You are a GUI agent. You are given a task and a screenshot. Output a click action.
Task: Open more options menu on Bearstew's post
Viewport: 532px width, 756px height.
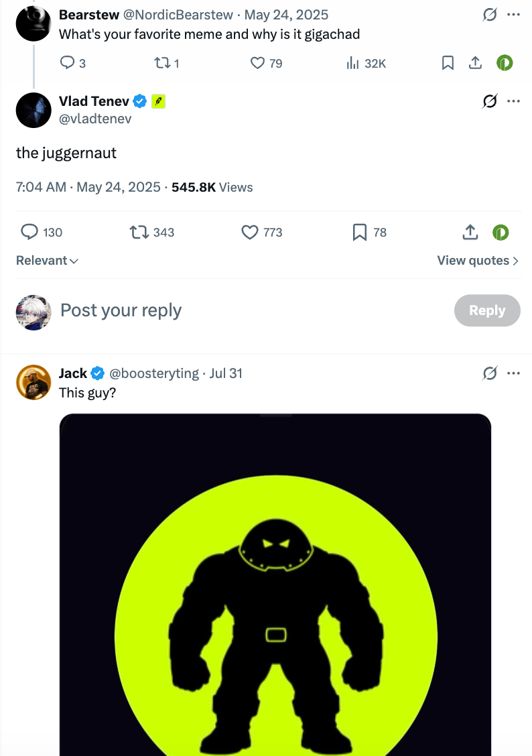(514, 15)
